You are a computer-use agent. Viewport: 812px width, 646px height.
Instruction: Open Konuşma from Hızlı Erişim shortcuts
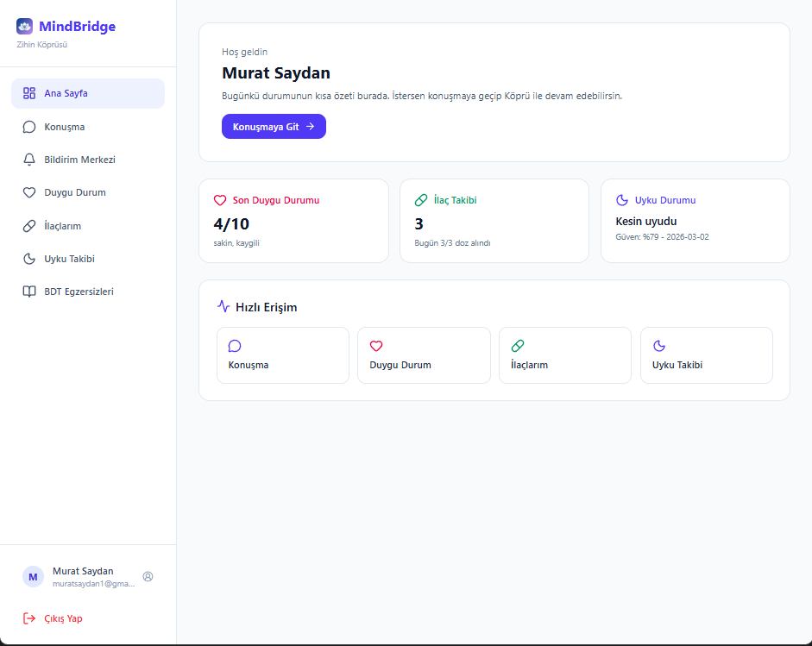pyautogui.click(x=282, y=354)
